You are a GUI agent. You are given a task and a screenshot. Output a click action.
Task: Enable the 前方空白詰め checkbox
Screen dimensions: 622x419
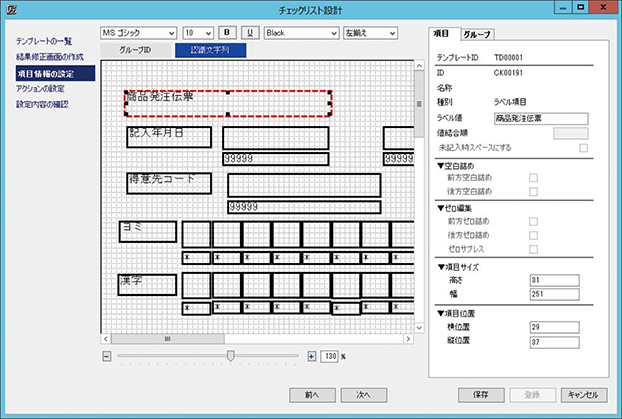(x=533, y=178)
